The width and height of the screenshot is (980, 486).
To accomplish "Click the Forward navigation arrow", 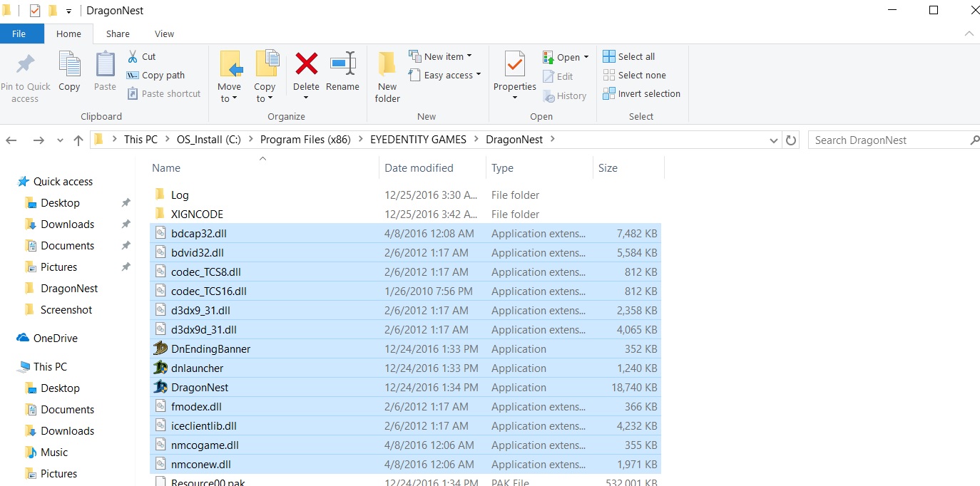I will click(39, 140).
